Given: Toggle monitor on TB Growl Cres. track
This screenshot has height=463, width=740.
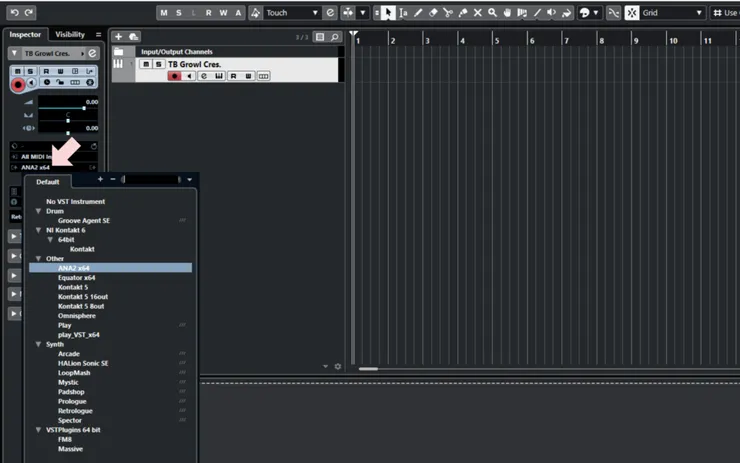Looking at the screenshot, I should pos(189,76).
